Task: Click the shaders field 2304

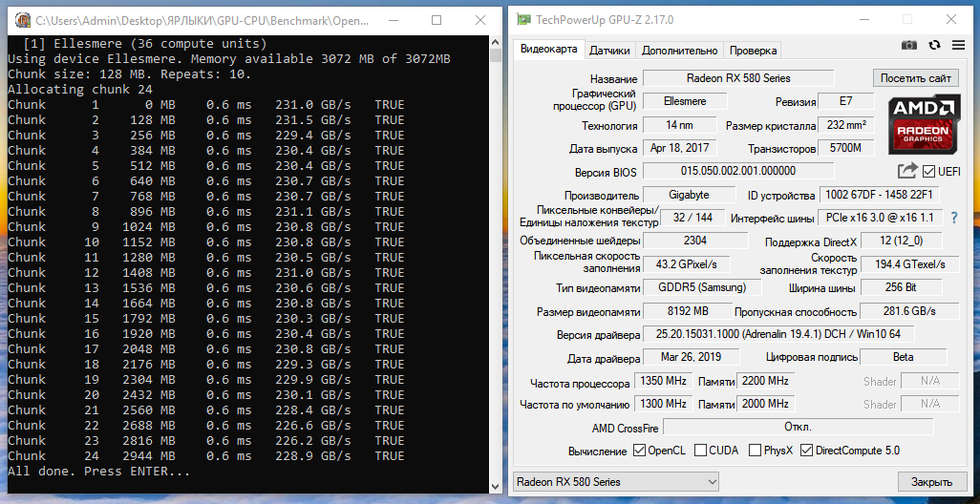Action: point(695,241)
